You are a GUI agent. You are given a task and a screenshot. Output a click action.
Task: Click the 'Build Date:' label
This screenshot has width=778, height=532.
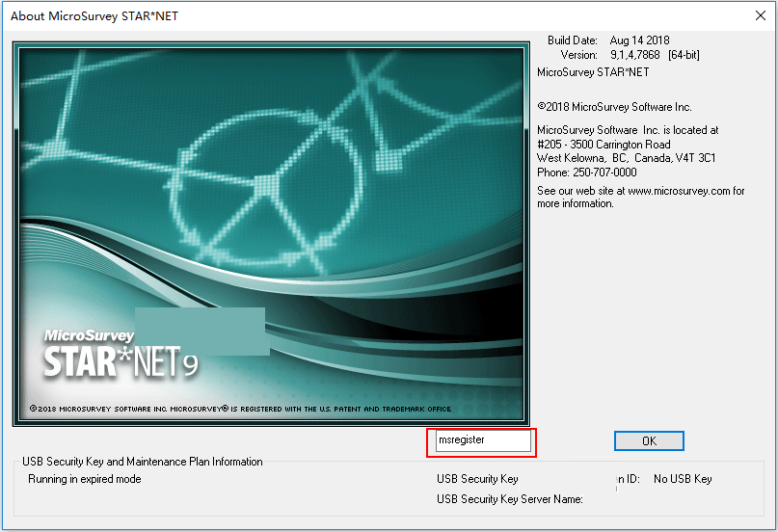[573, 40]
